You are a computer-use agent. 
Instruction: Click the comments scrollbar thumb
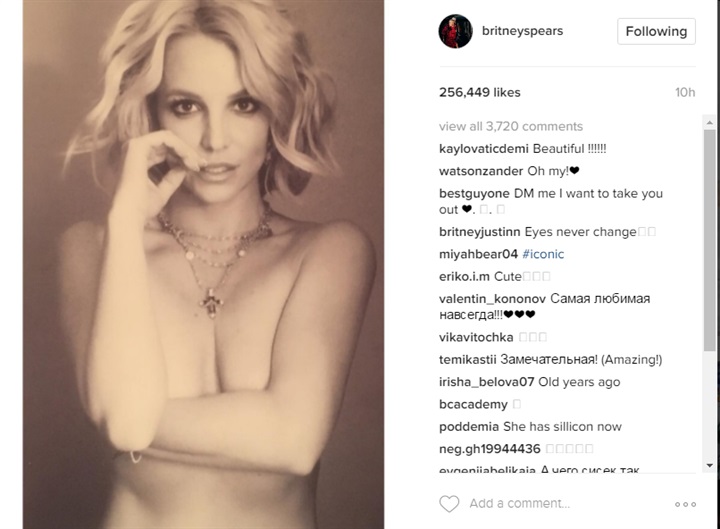pos(709,240)
